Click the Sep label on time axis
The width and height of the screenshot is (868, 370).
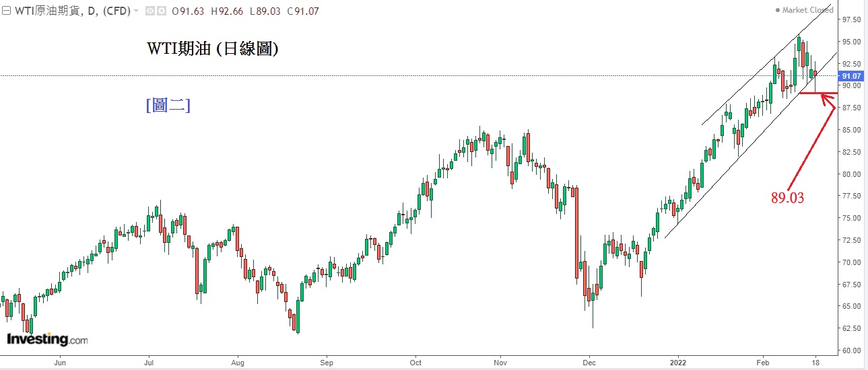(x=326, y=361)
